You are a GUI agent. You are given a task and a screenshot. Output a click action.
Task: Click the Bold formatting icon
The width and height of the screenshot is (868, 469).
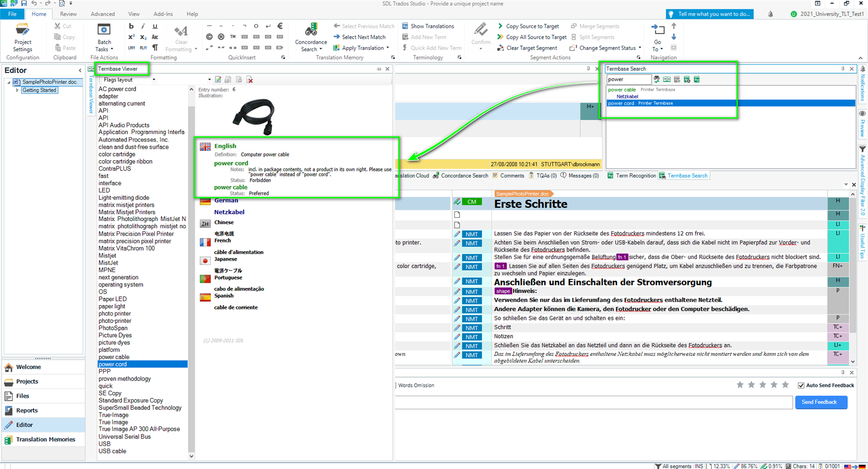[x=131, y=26]
